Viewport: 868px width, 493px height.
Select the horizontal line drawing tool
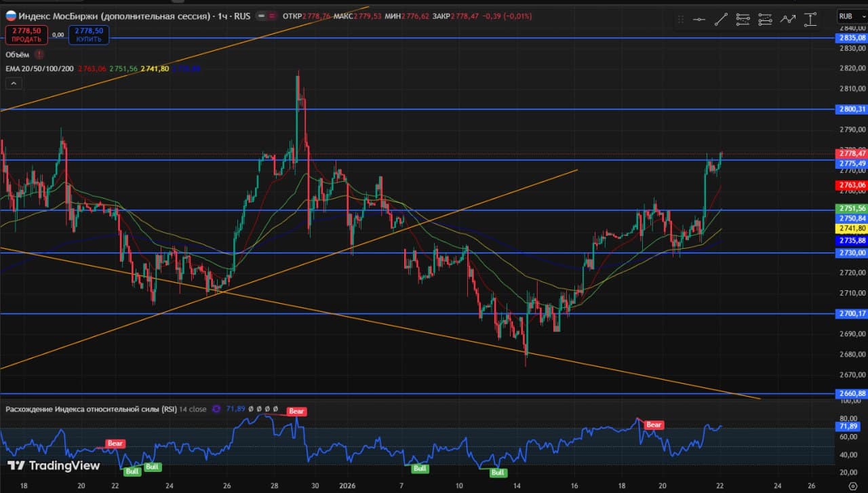pyautogui.click(x=699, y=20)
